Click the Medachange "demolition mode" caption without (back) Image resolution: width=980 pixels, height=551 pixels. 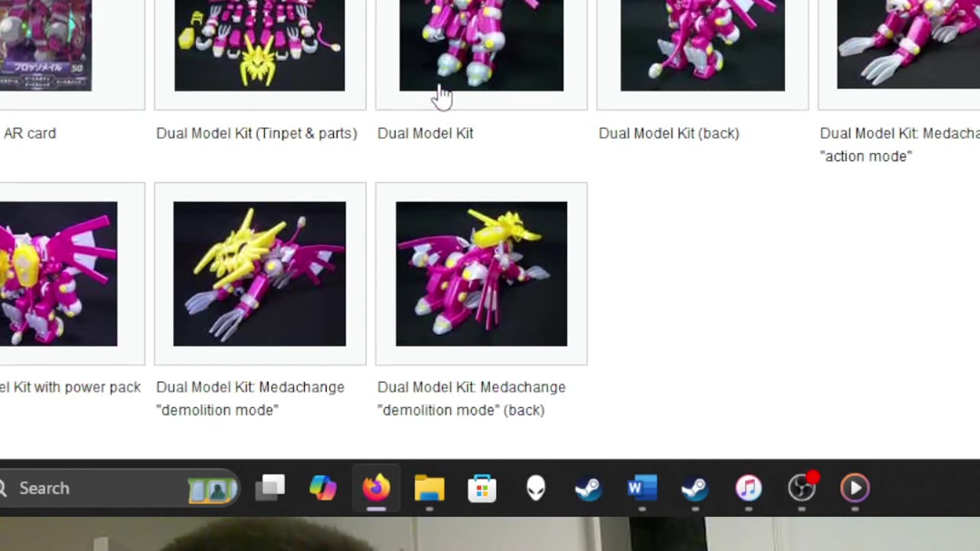pos(250,399)
